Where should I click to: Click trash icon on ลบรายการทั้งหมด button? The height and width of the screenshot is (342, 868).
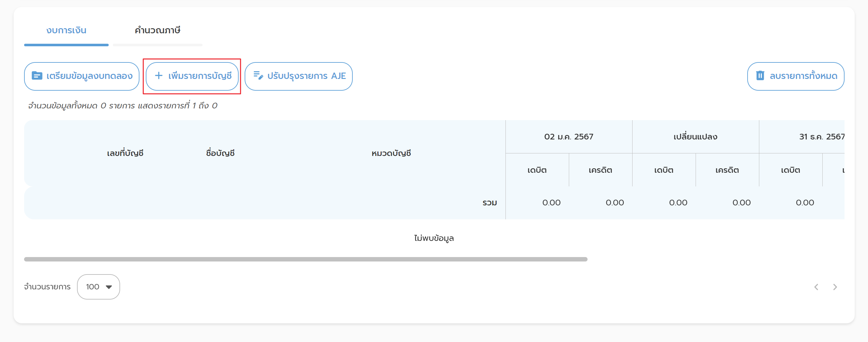[x=760, y=76]
